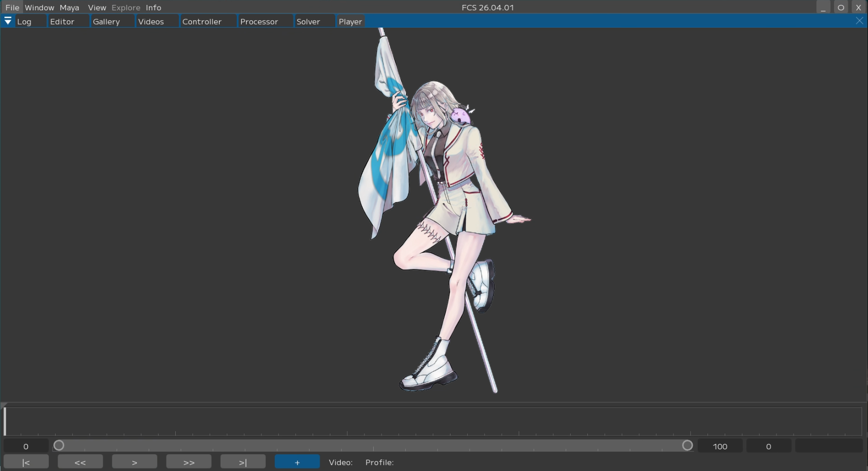Click the fast forward >> button

point(189,462)
